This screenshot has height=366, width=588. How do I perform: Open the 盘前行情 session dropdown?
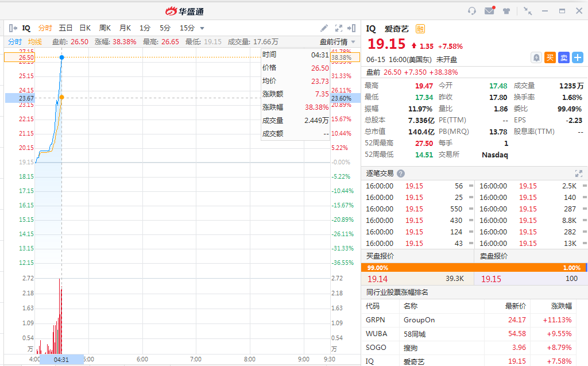coord(337,42)
